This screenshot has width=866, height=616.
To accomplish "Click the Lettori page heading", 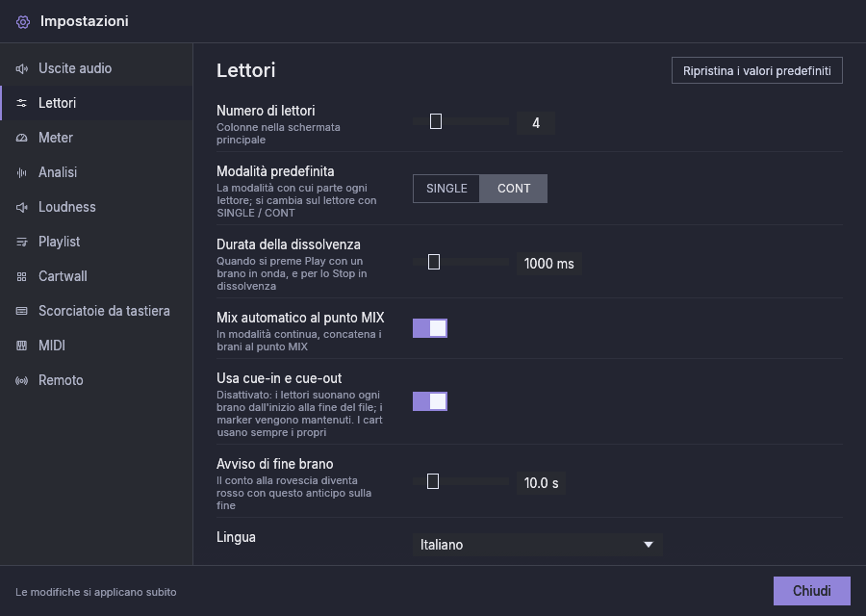I will [x=245, y=70].
